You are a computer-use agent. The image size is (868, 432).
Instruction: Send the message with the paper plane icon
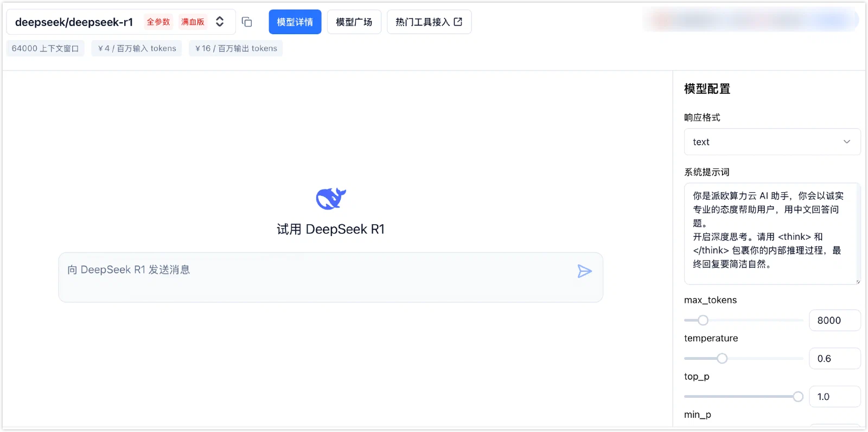584,271
